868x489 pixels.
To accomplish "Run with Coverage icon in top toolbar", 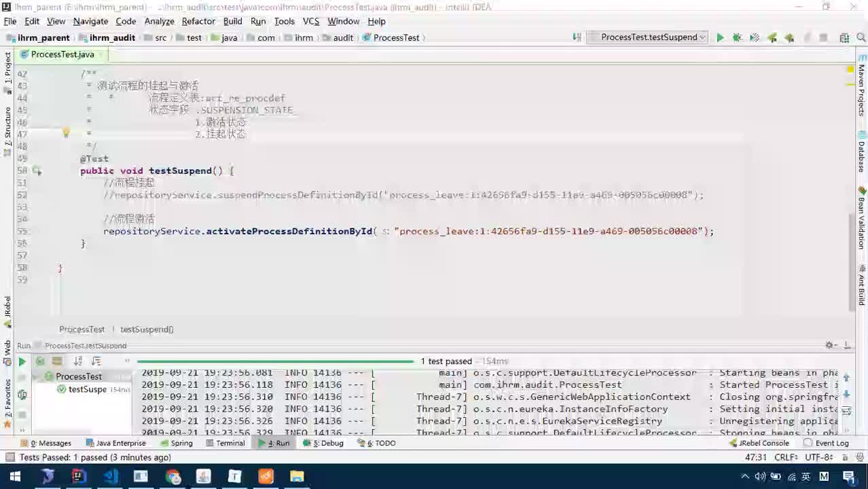I will pos(755,38).
